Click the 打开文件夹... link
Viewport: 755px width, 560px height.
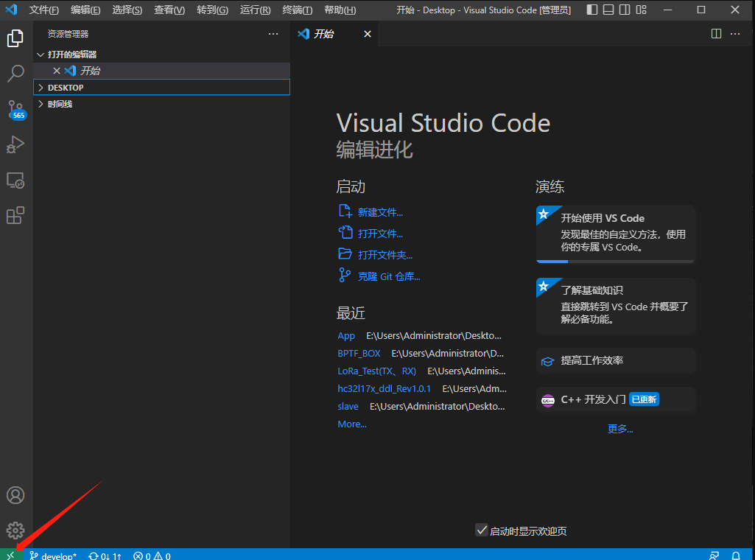click(385, 255)
